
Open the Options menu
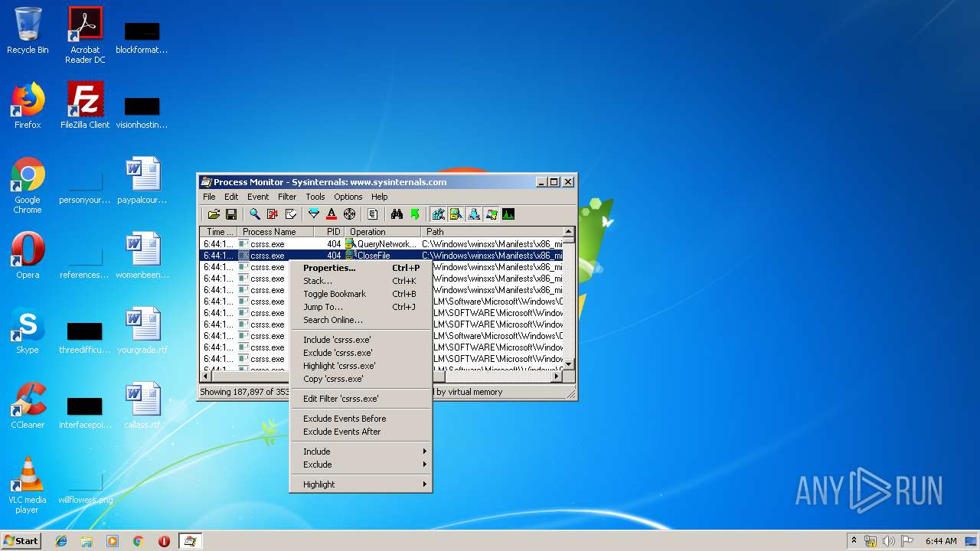click(348, 197)
